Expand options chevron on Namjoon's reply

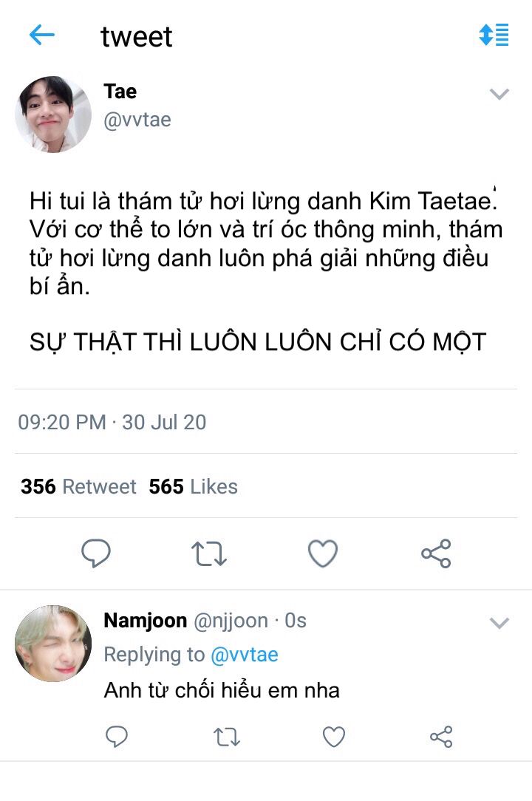[x=500, y=623]
